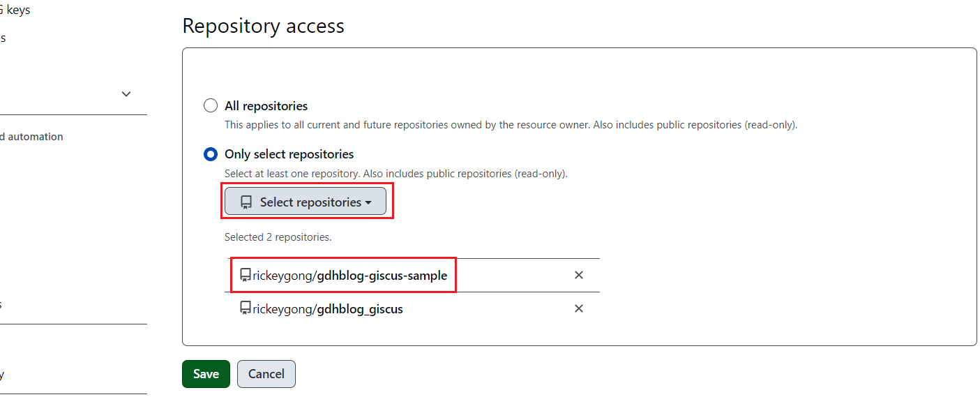This screenshot has width=980, height=404.
Task: Click the caret arrow on Select repositories
Action: [368, 203]
